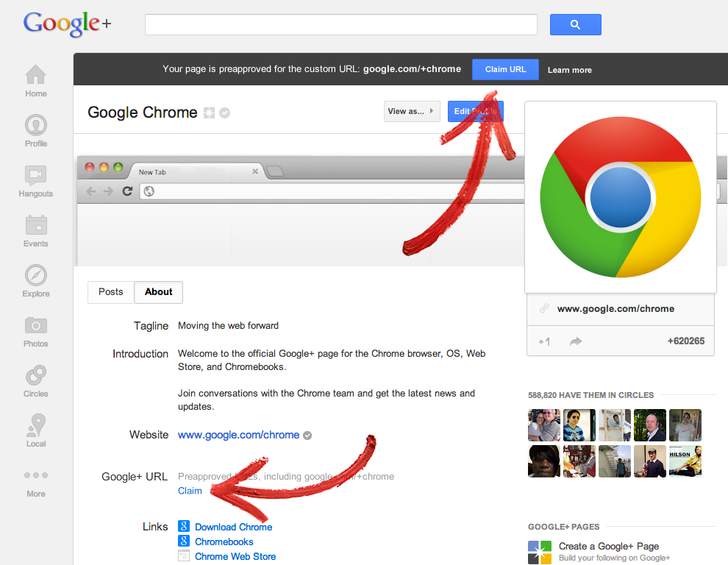Click the link chain icon under profile picture

point(544,308)
